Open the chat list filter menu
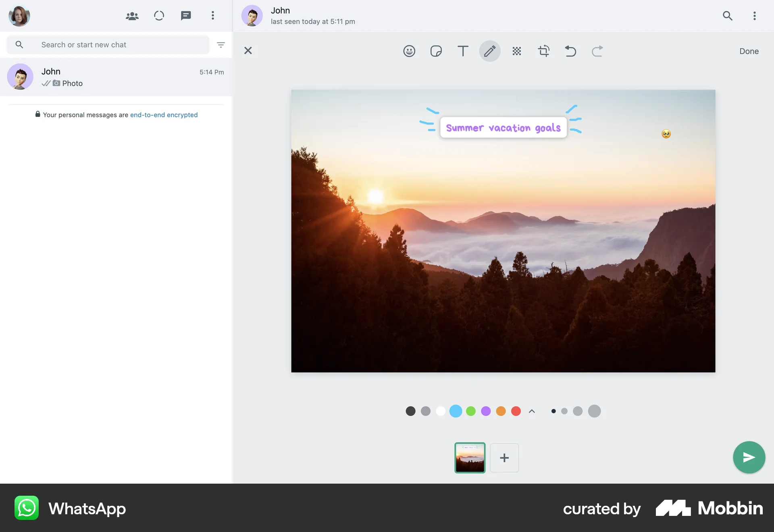 (x=221, y=45)
